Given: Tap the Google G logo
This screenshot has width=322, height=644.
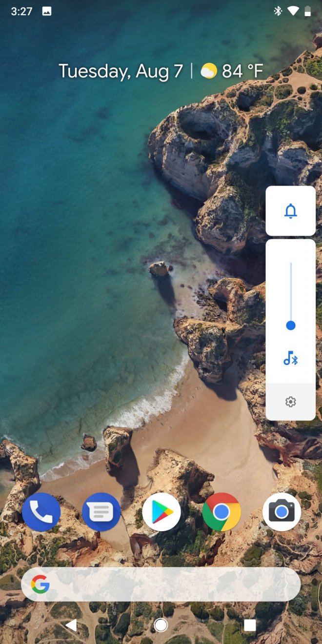Looking at the screenshot, I should 40,584.
